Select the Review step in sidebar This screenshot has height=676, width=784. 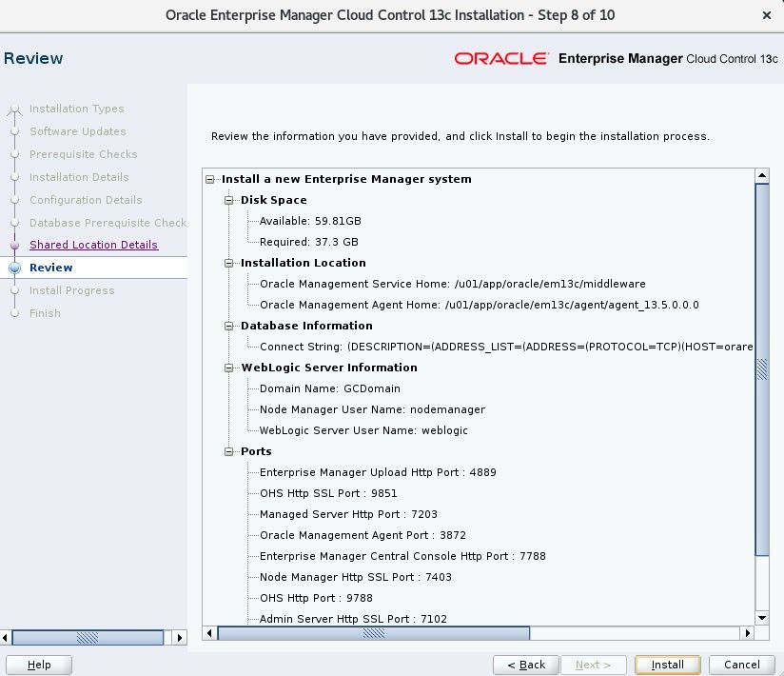51,268
